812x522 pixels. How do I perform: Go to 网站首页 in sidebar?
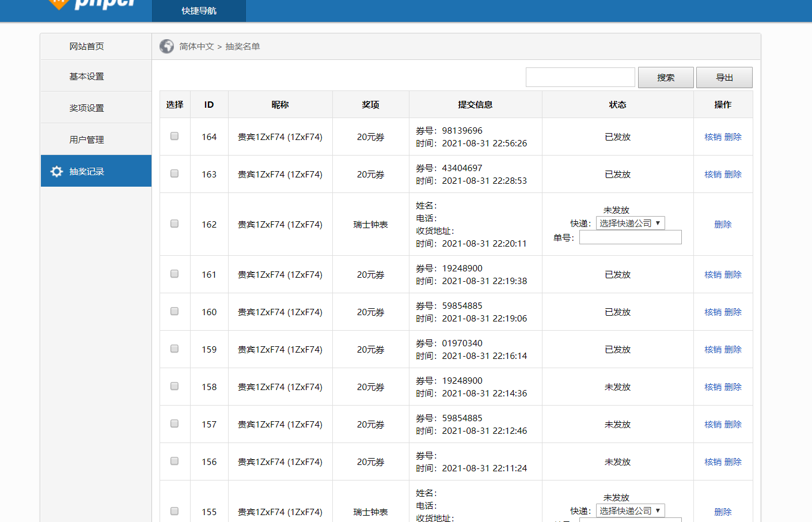96,47
